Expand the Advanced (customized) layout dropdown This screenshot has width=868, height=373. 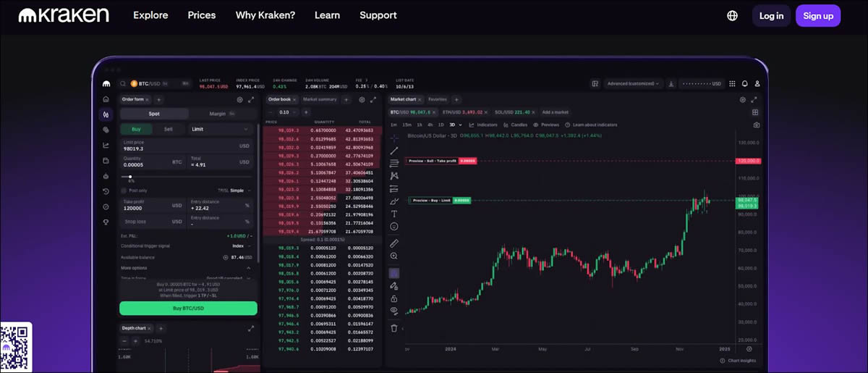634,84
